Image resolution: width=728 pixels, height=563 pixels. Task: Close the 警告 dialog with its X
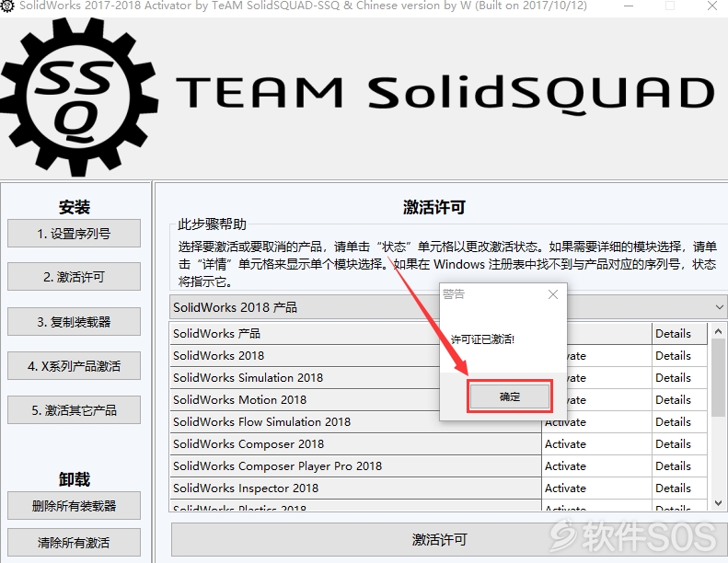pyautogui.click(x=552, y=294)
